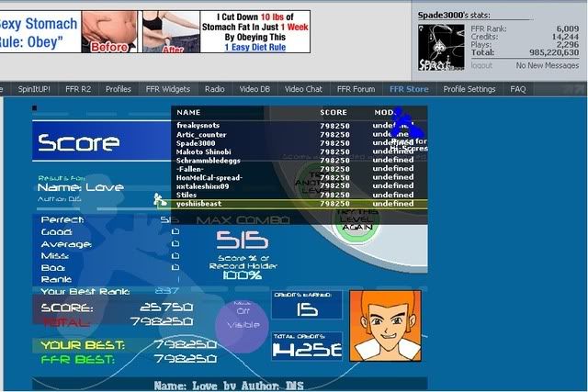Click the Spade3000 profile avatar image
The image size is (588, 392).
[441, 44]
